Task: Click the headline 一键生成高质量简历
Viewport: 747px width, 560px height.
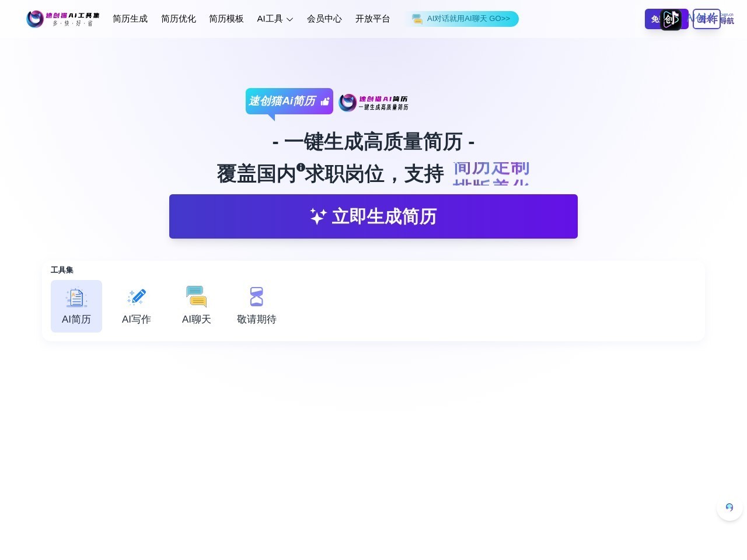Action: point(373,142)
